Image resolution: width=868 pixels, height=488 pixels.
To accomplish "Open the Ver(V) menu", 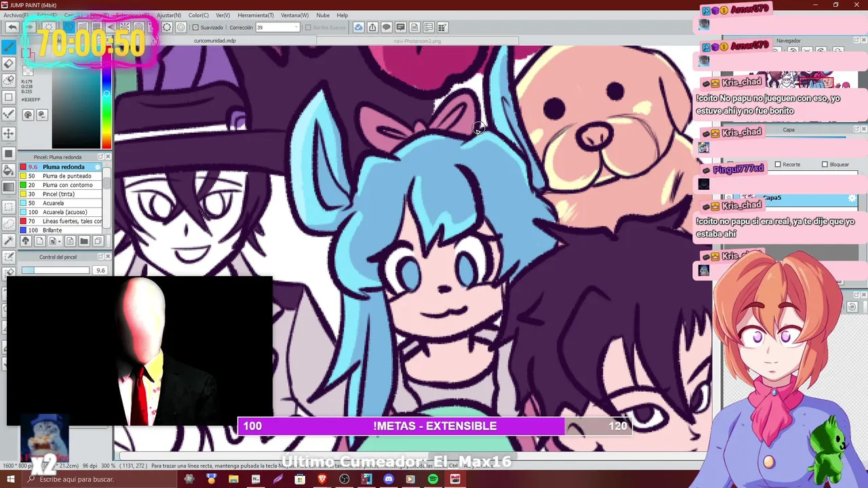I will [x=222, y=15].
